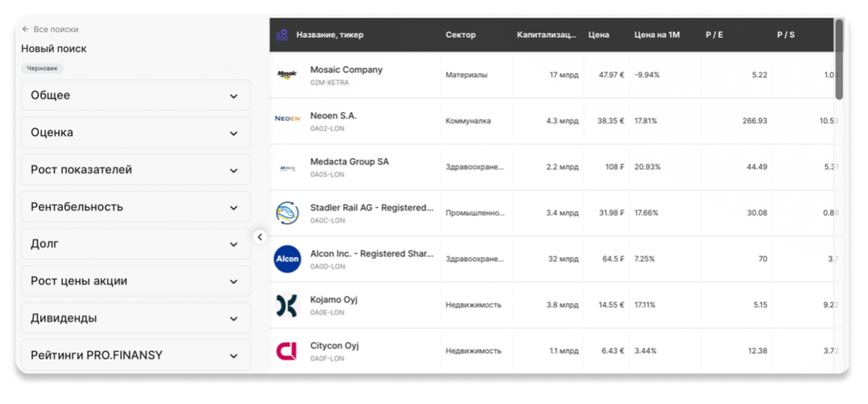Sort by Цена на 1М column header
The image size is (868, 404).
[x=657, y=35]
